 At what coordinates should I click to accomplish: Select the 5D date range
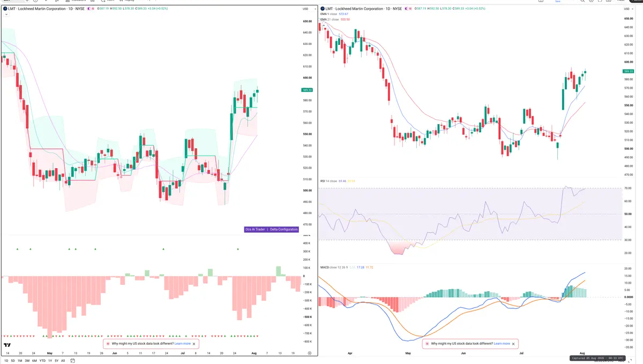click(x=13, y=361)
